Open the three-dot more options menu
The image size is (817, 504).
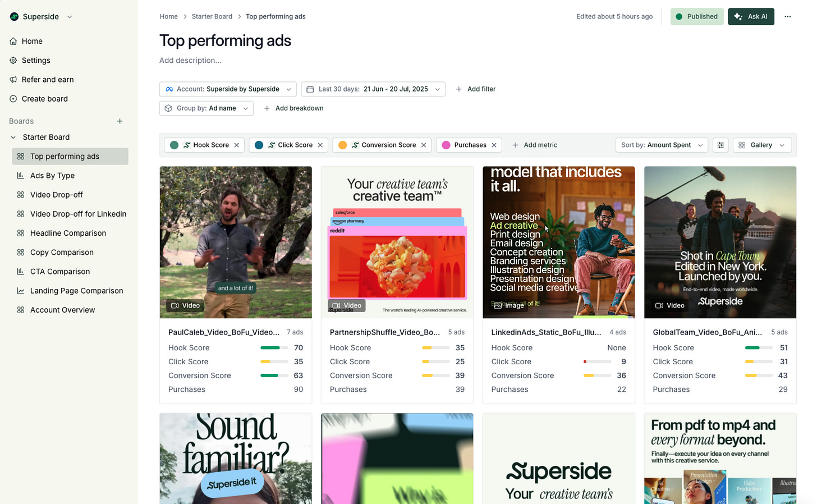coord(787,16)
